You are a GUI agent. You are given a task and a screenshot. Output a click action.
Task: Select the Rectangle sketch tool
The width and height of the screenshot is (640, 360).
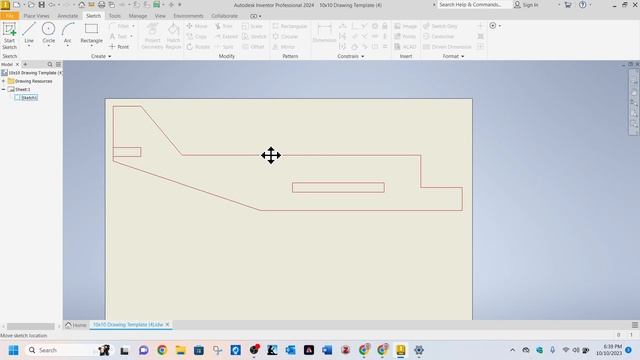point(91,33)
